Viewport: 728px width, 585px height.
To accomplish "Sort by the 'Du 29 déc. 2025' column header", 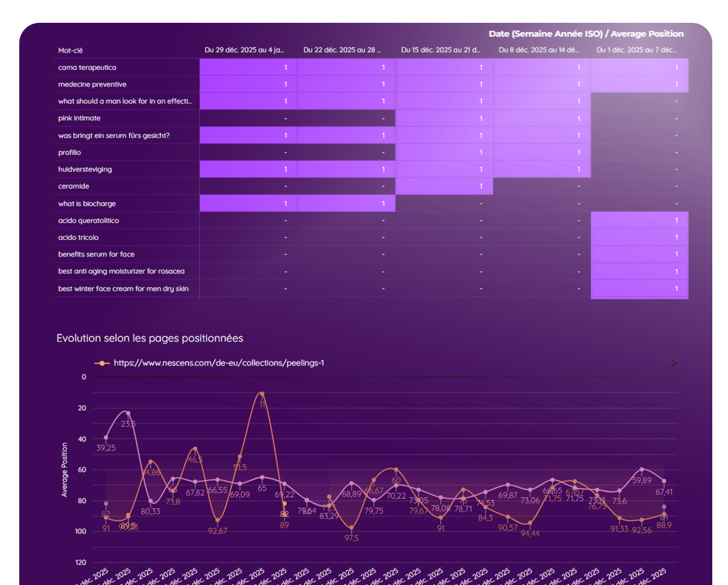I will coord(244,50).
